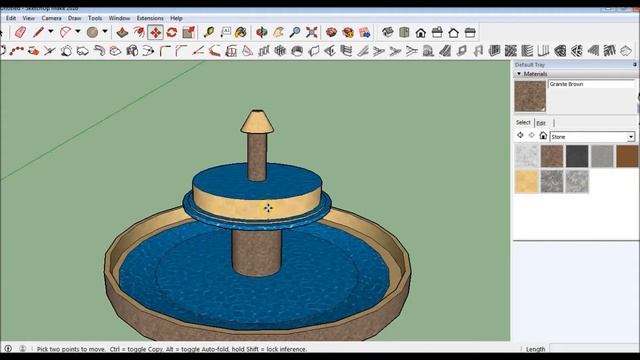Click the status bar info icon
This screenshot has width=640, height=360.
click(x=8, y=349)
